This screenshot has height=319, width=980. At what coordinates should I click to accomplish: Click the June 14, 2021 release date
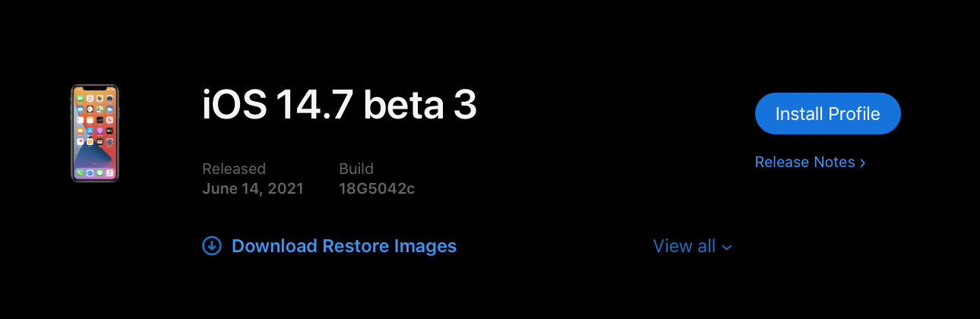click(x=253, y=188)
